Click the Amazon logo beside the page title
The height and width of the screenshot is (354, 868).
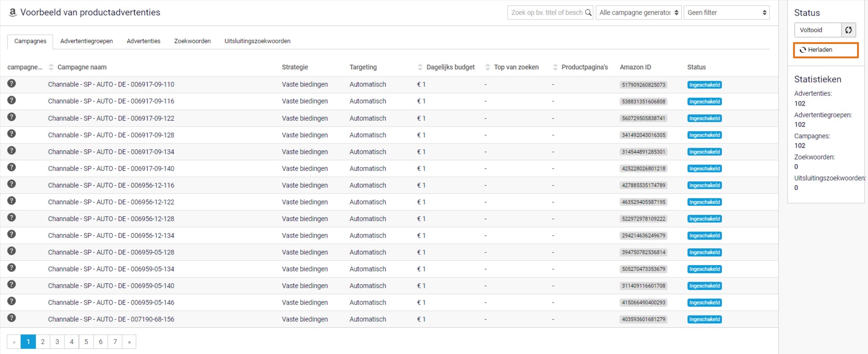pos(13,12)
